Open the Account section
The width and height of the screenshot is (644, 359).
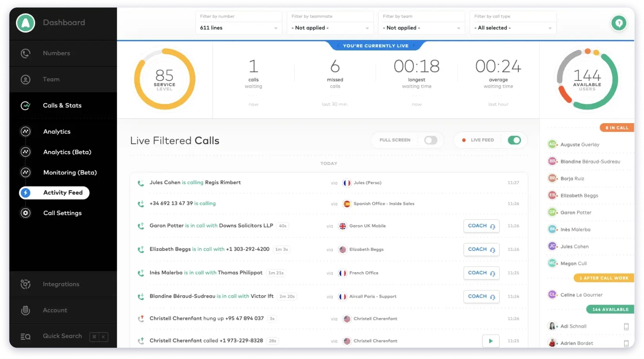(55, 310)
